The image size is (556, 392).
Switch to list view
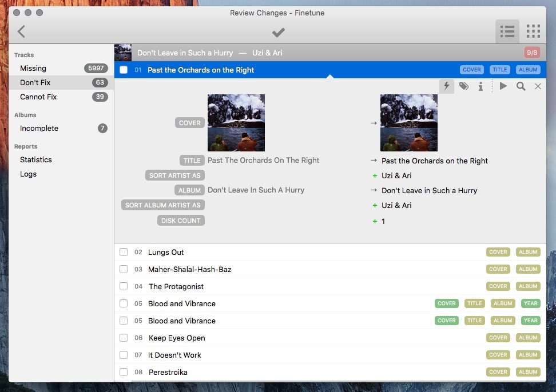click(x=507, y=31)
